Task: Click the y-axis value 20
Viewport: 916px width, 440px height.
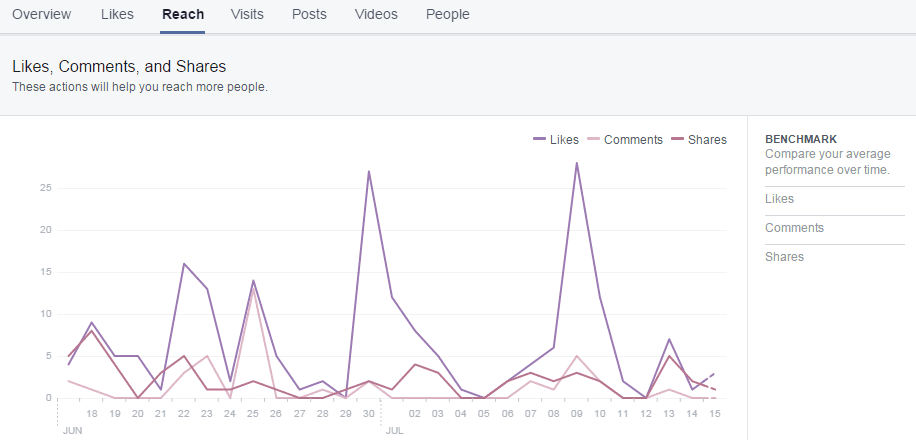Action: (x=46, y=230)
